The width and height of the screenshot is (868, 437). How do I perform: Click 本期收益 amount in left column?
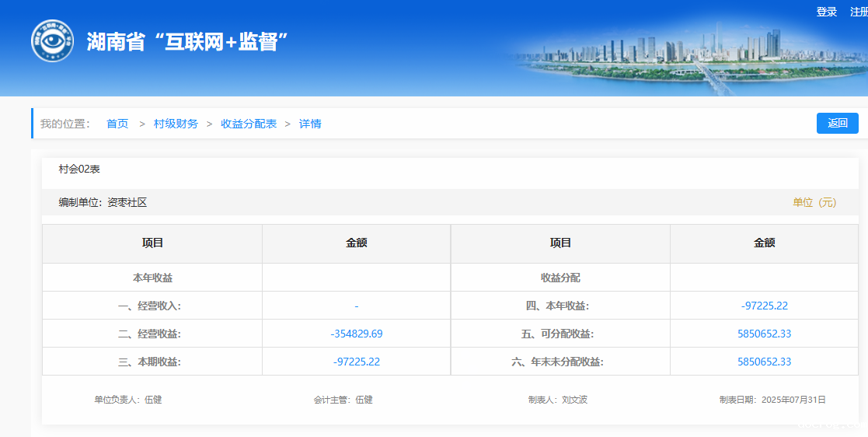(x=356, y=362)
